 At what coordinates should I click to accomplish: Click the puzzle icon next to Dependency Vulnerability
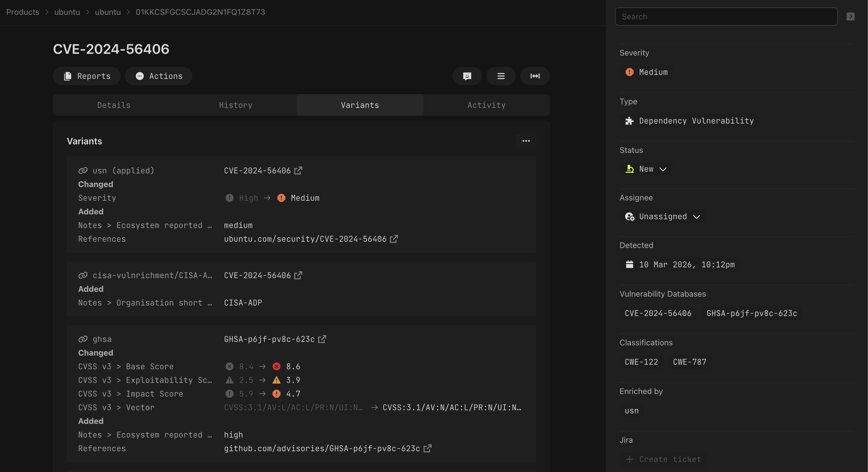pos(629,121)
